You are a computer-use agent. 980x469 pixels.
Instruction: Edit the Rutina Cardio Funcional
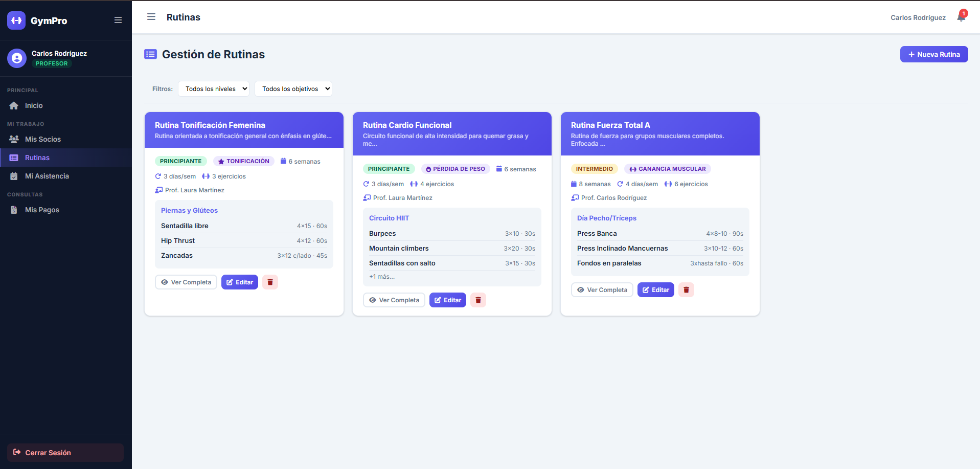click(x=448, y=300)
